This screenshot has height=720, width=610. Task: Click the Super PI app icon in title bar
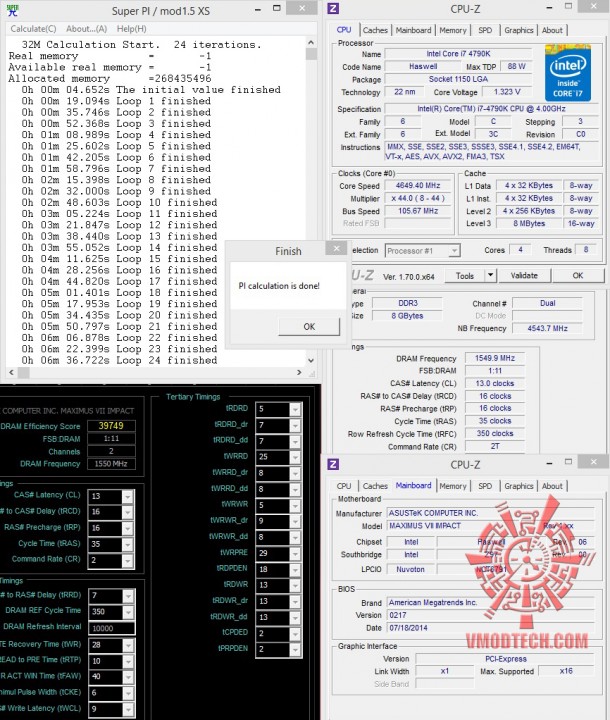tap(12, 10)
